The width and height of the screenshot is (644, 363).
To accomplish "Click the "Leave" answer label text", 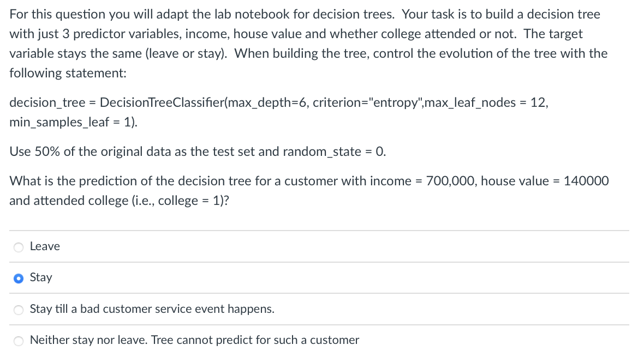I will click(x=44, y=246).
